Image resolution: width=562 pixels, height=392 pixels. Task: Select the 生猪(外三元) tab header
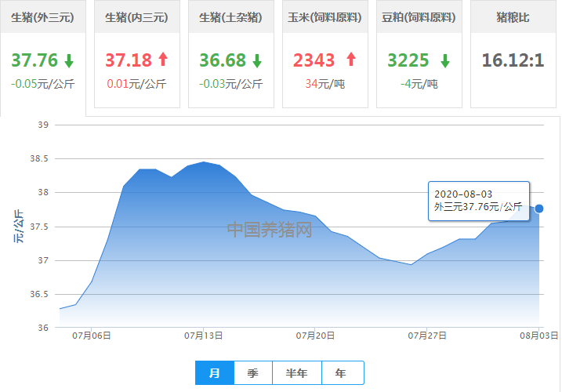42,17
